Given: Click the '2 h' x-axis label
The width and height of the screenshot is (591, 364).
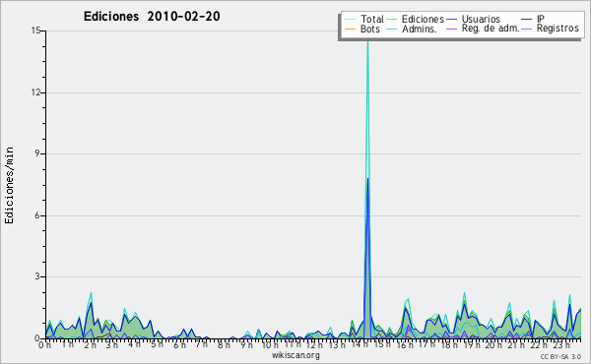Looking at the screenshot, I should (x=90, y=345).
